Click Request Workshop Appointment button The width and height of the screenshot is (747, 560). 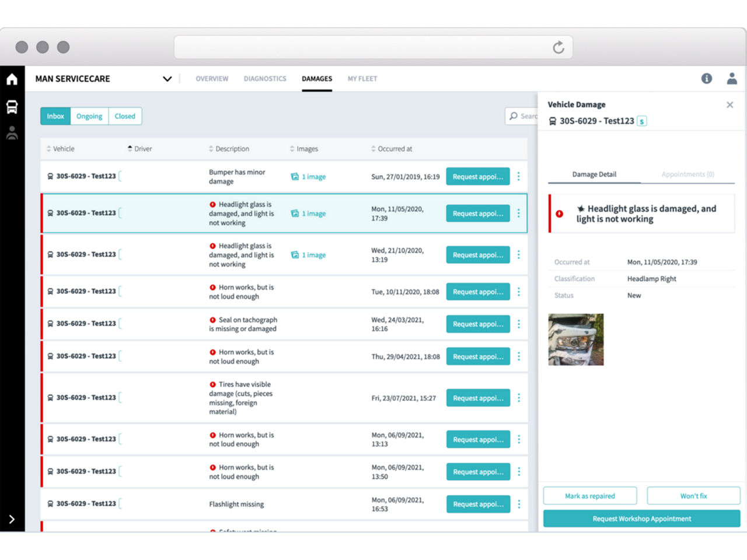(x=642, y=519)
